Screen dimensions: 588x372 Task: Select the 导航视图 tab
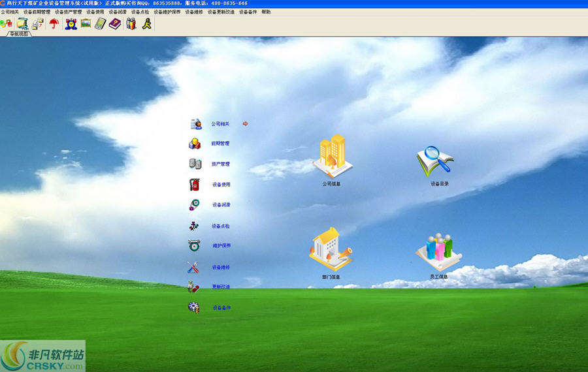coord(19,34)
